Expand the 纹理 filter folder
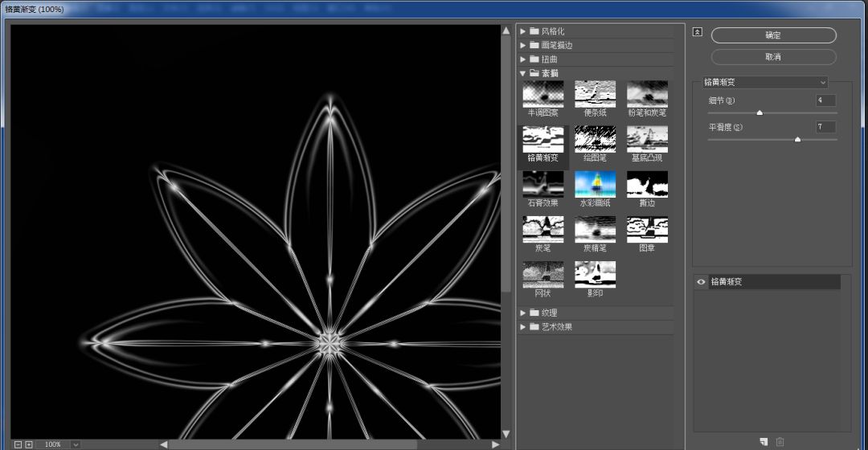 tap(523, 313)
